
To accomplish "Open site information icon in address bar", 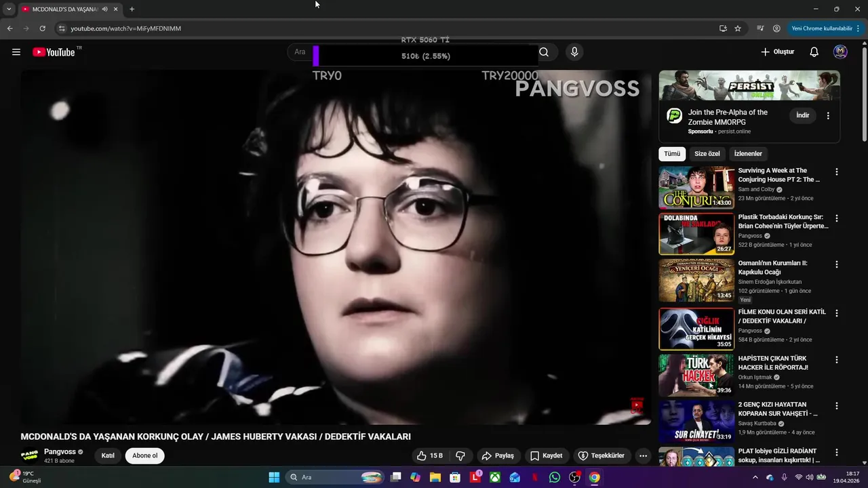I will [x=62, y=28].
